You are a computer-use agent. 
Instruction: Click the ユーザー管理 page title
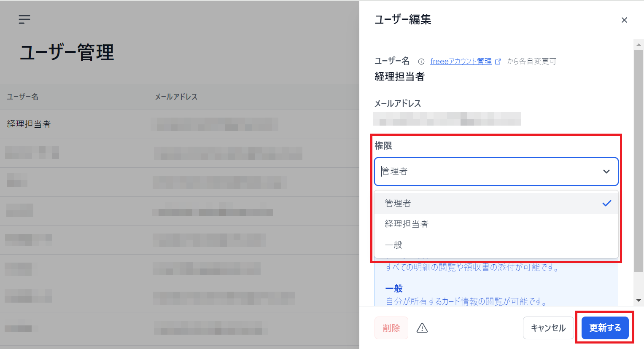tap(67, 53)
